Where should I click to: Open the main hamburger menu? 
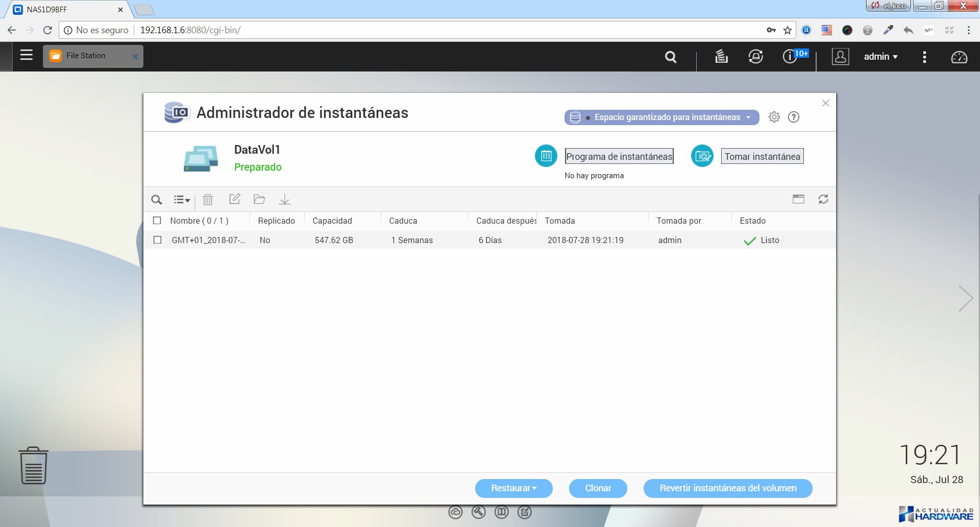[27, 55]
